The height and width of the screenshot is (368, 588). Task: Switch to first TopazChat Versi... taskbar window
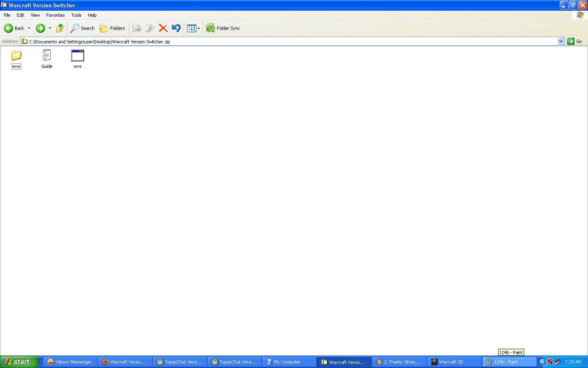point(180,362)
